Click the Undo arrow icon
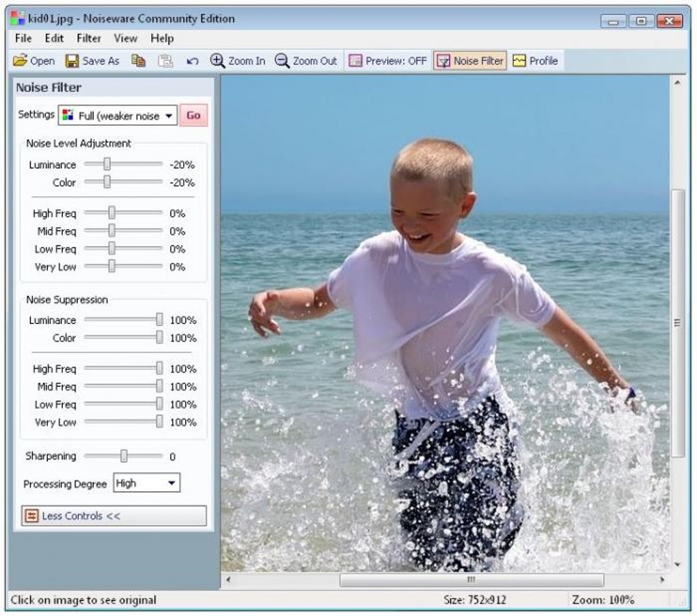This screenshot has width=697, height=616. [x=192, y=61]
